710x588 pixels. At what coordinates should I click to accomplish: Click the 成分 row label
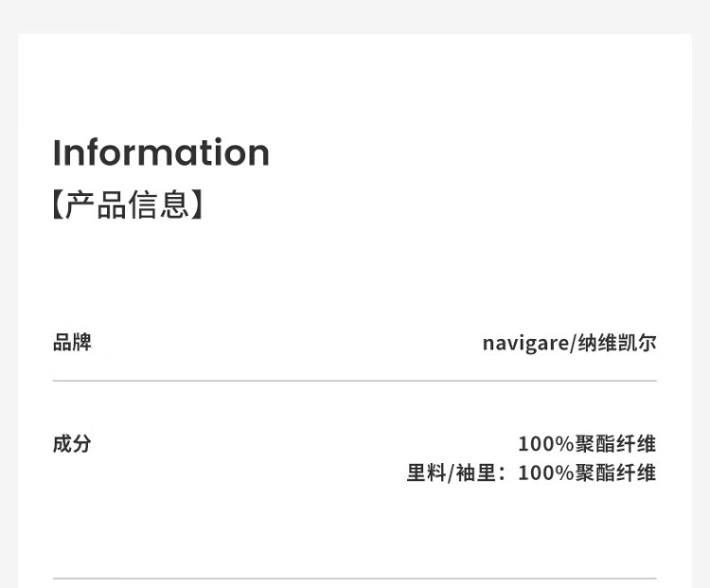tap(72, 443)
